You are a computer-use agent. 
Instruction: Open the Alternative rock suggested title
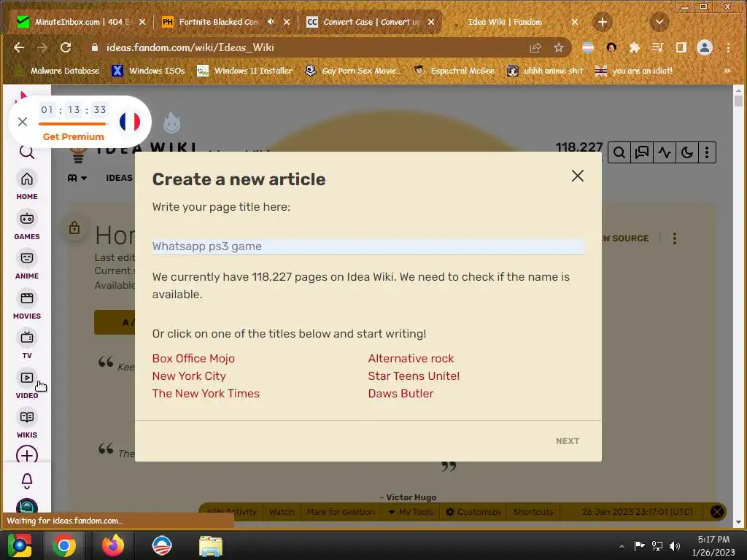411,359
